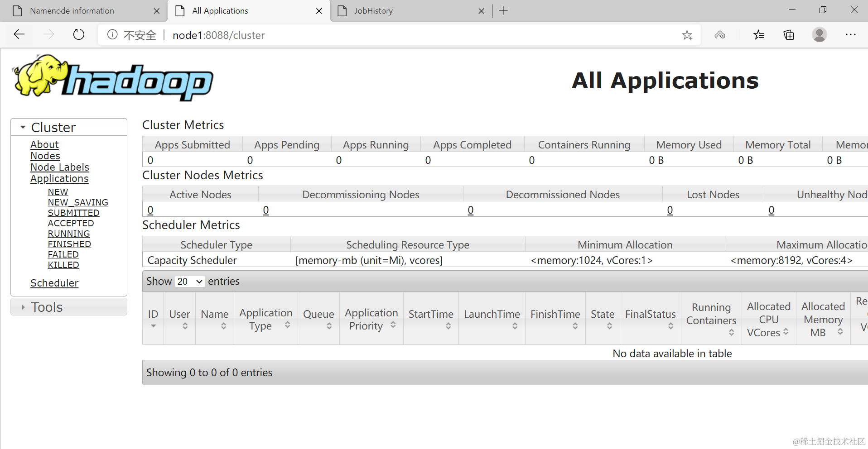Add this page to favorites star
The image size is (868, 449).
(688, 34)
